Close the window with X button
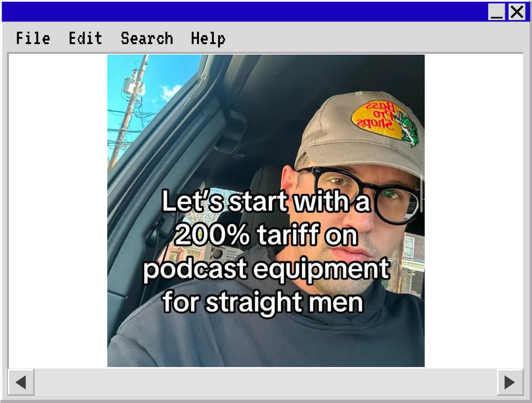Screen dimensions: 532x403 [x=517, y=12]
